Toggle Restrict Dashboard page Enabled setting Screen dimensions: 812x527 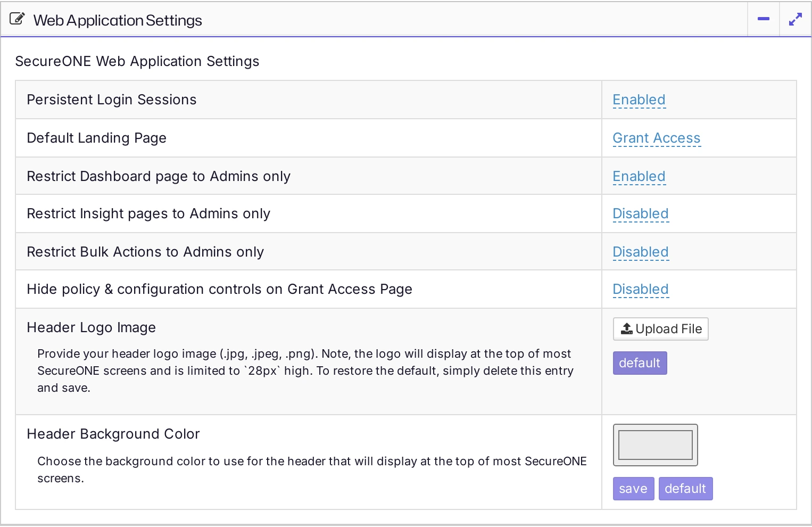[639, 177]
